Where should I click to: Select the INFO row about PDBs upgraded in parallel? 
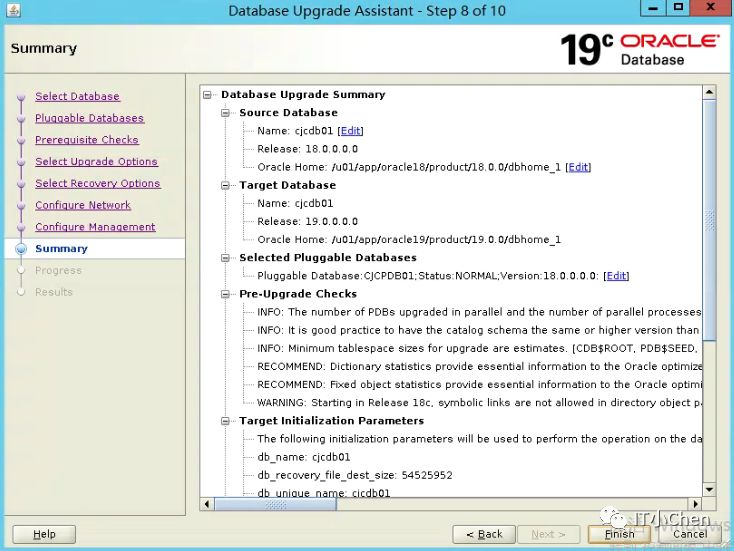click(x=479, y=312)
